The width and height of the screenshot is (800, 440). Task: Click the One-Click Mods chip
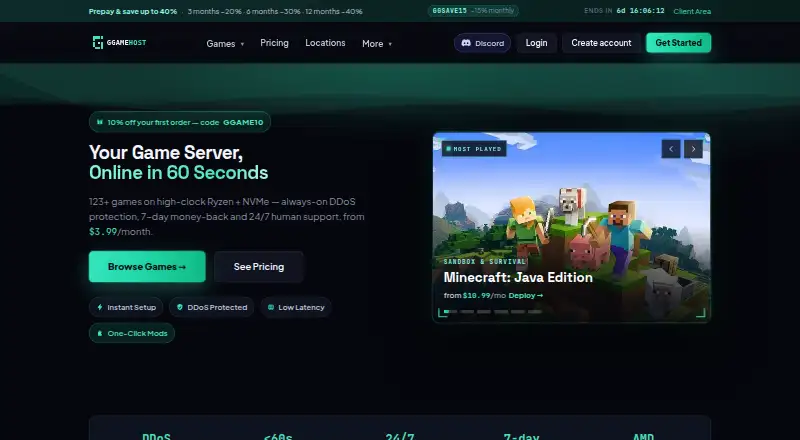pos(132,333)
